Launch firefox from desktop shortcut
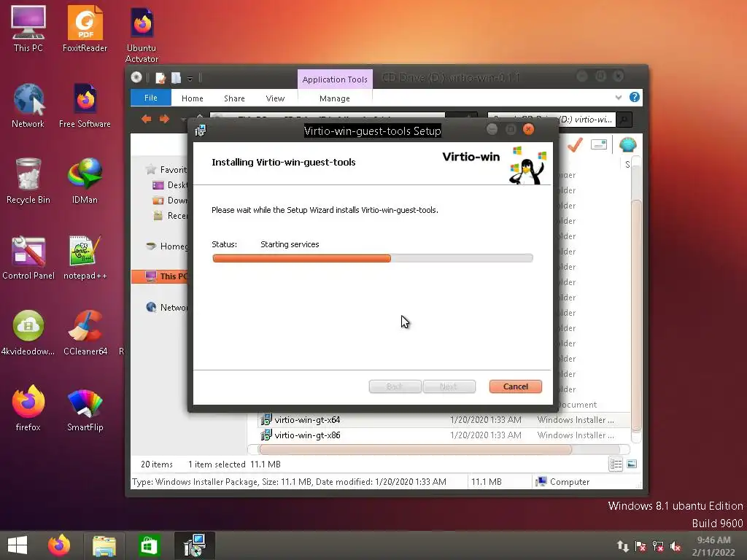This screenshot has height=560, width=747. pos(28,408)
